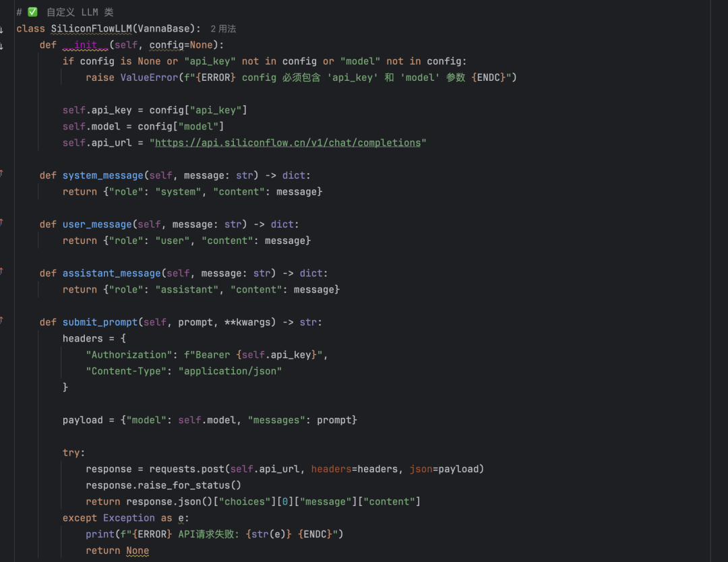Click '"messages"' key in the payload line
728x562 pixels.
(x=276, y=420)
